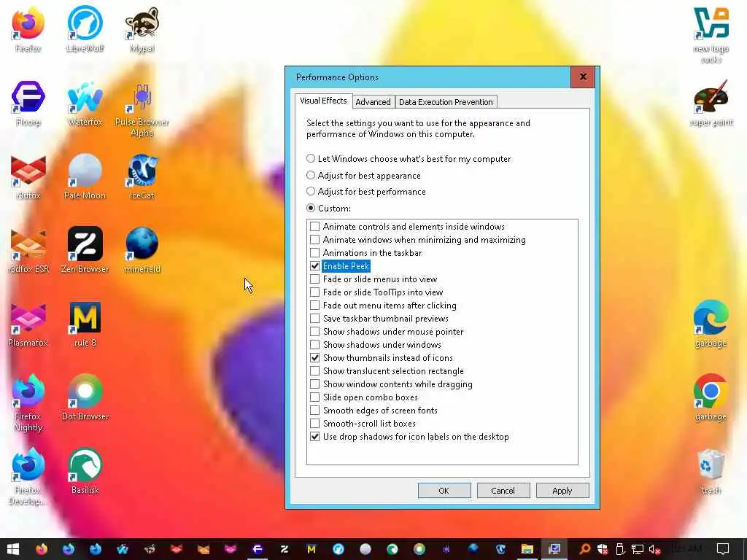Open the Windows Start menu
The height and width of the screenshot is (560, 747).
(13, 549)
